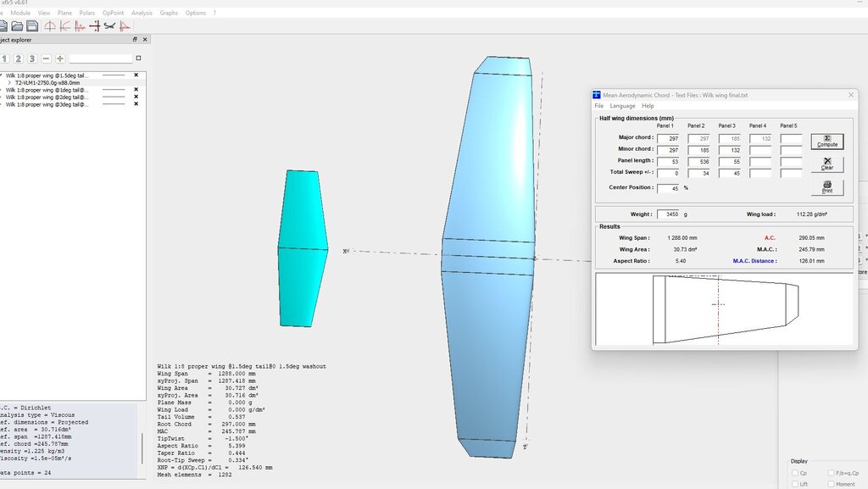Open Inverse Foil Design toolbar icon
Screen dimensions: 868x489
pos(65,26)
